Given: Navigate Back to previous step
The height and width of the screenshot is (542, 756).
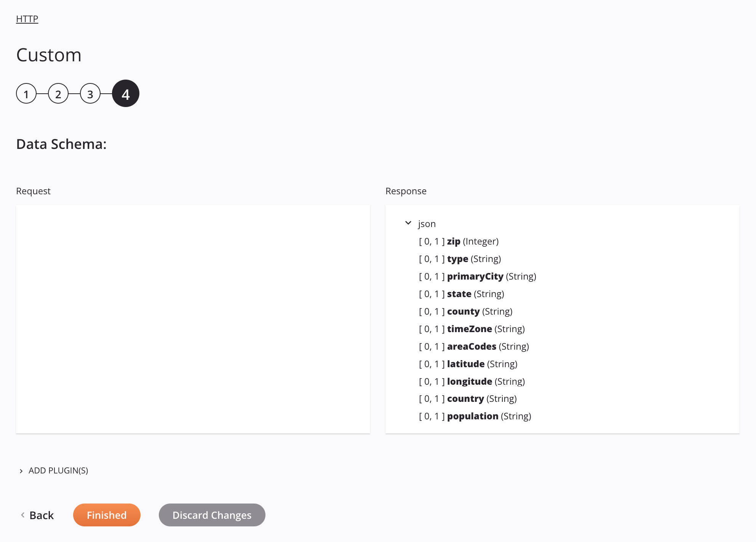Looking at the screenshot, I should [38, 515].
